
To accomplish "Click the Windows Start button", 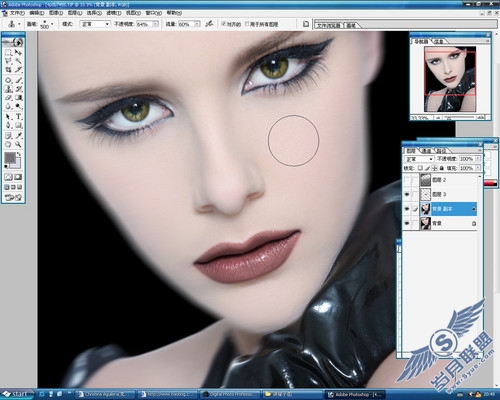I will tap(17, 394).
